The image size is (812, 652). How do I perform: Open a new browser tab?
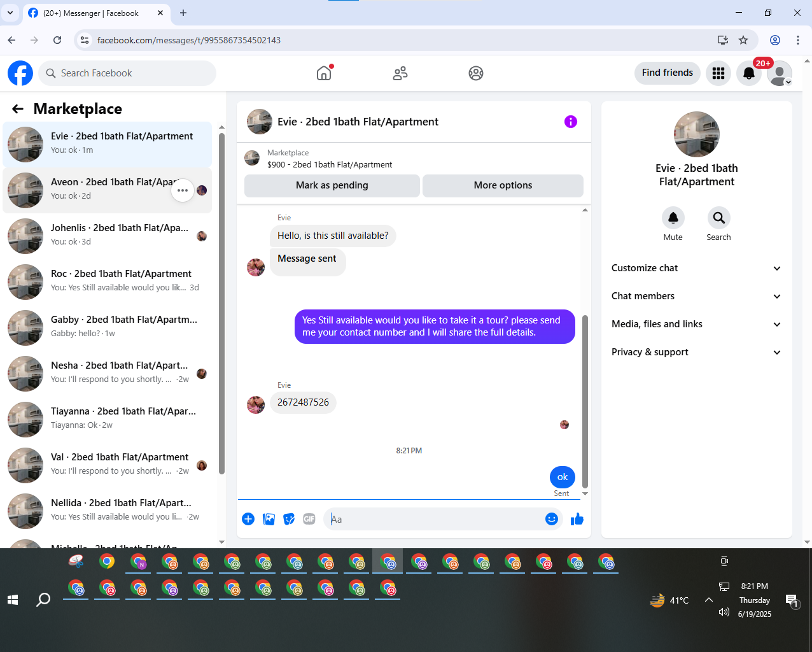[183, 13]
